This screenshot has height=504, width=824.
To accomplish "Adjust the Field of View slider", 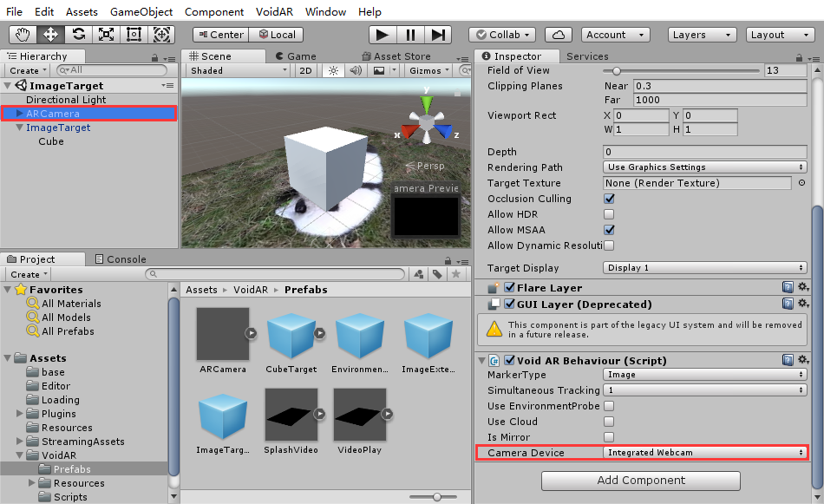I will coord(617,71).
